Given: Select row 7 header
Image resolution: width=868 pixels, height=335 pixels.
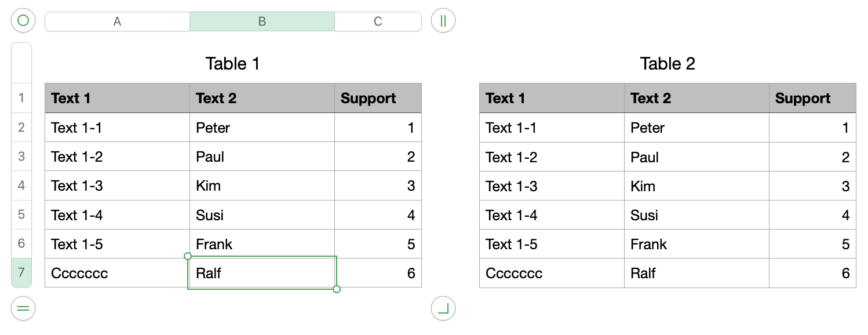Looking at the screenshot, I should pos(21,272).
